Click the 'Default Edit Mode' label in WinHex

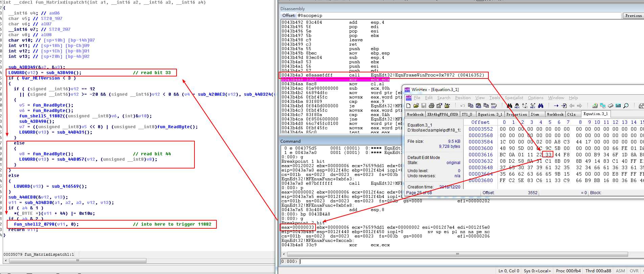423,158
